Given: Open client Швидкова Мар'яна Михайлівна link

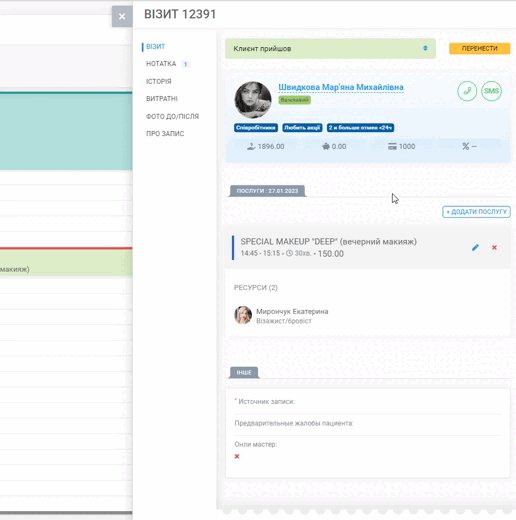Looking at the screenshot, I should 341,87.
